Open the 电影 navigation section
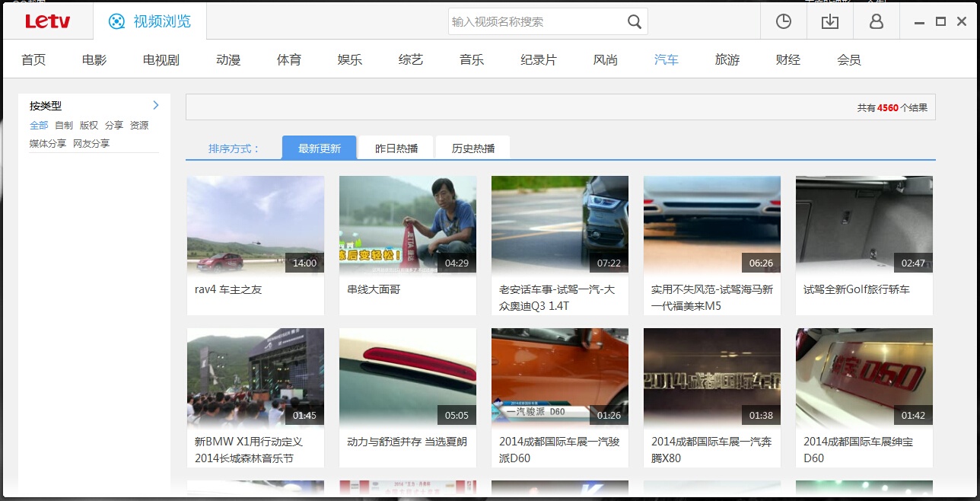The height and width of the screenshot is (501, 980). coord(93,59)
